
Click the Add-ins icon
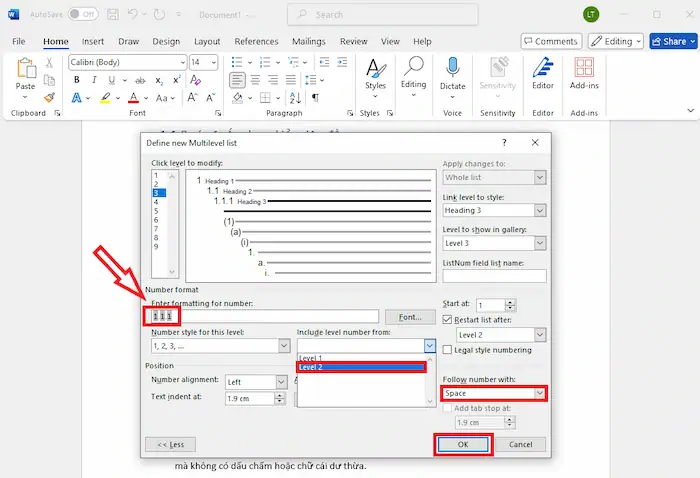[583, 69]
